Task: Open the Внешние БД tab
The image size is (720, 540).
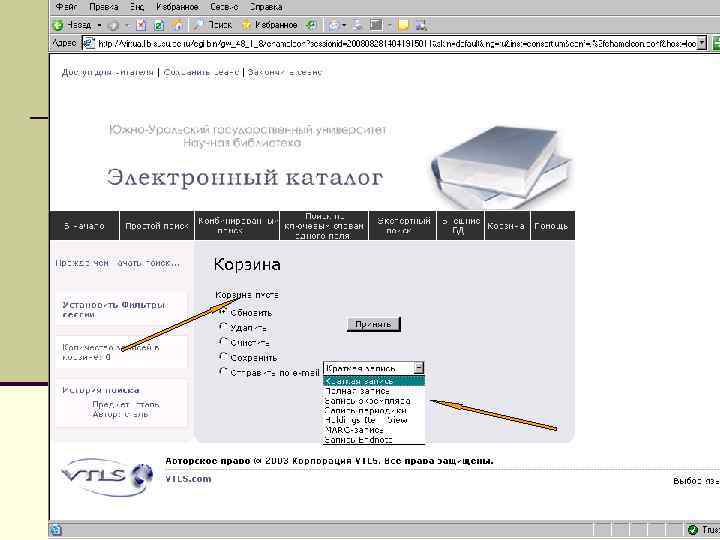Action: pyautogui.click(x=461, y=226)
